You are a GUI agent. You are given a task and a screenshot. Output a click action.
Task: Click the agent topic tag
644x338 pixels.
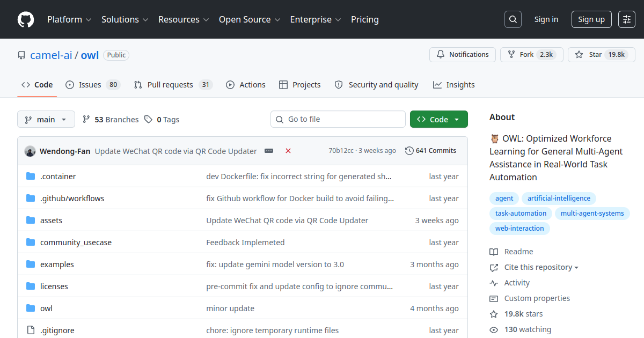[x=504, y=199]
